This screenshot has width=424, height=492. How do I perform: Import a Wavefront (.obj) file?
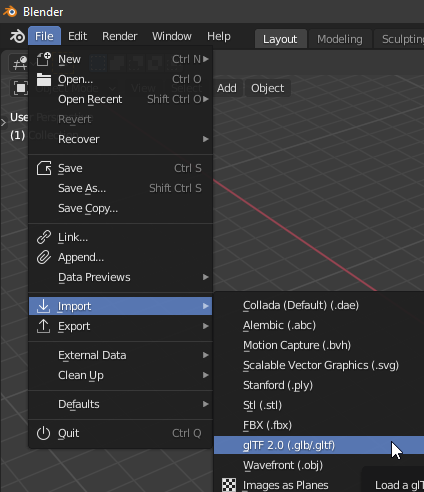(319, 465)
